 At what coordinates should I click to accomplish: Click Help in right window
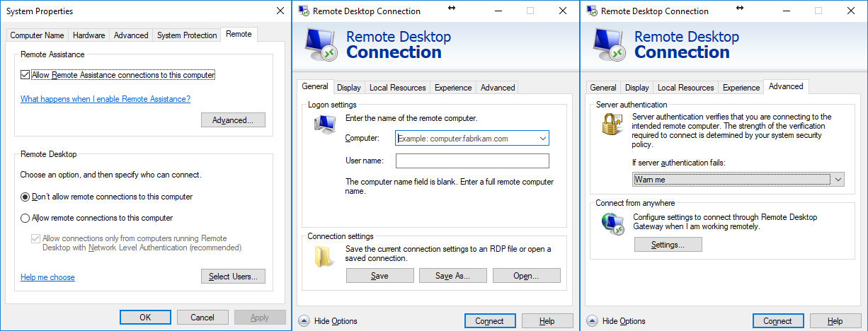point(835,321)
